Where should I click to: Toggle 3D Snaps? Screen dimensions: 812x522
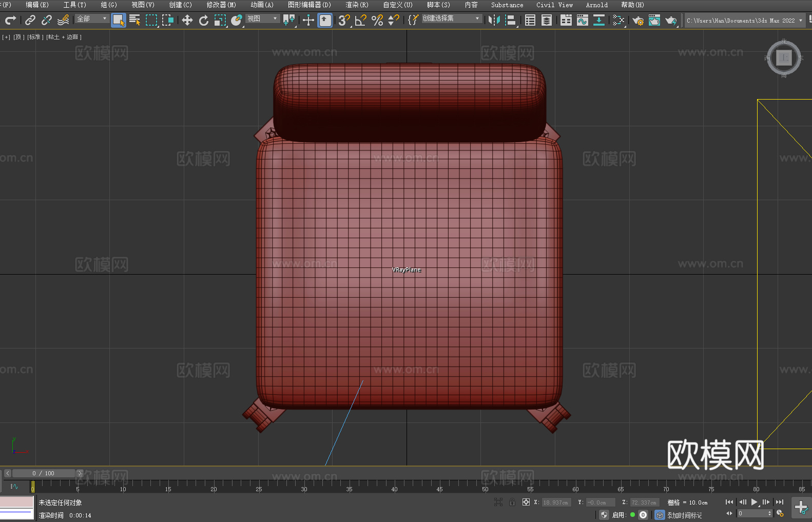344,20
